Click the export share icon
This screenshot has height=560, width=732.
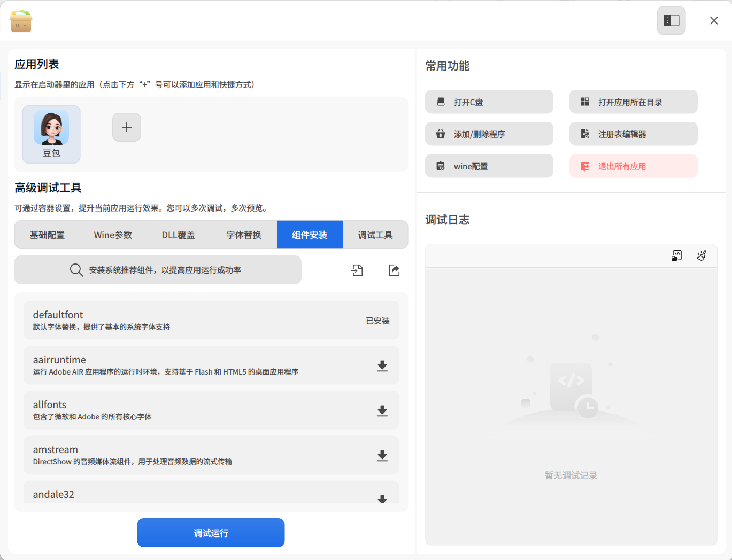tap(394, 270)
